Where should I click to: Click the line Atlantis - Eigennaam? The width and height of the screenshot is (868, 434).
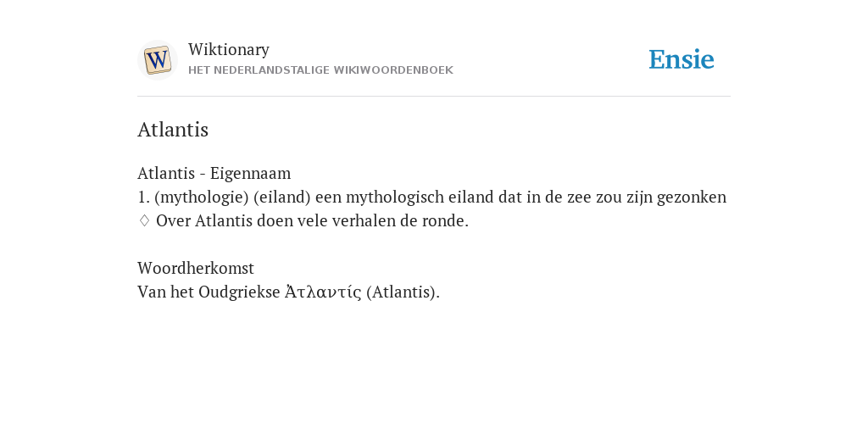click(x=214, y=173)
